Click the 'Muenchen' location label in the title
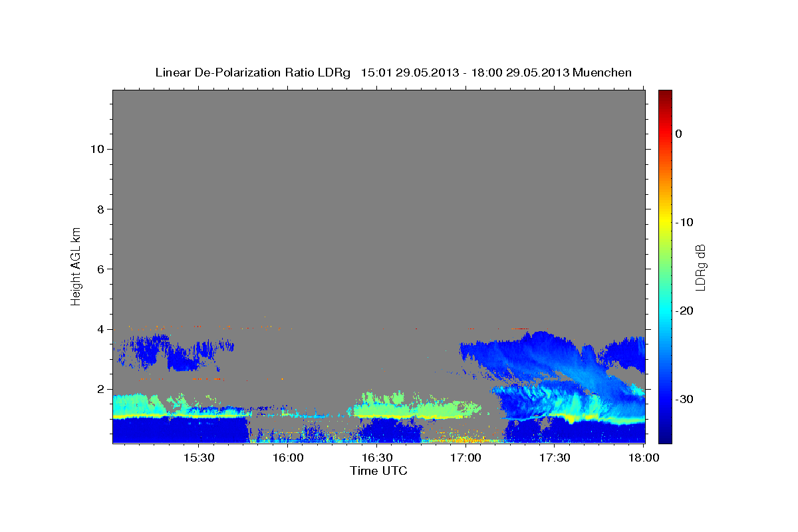798x532 pixels. point(602,72)
